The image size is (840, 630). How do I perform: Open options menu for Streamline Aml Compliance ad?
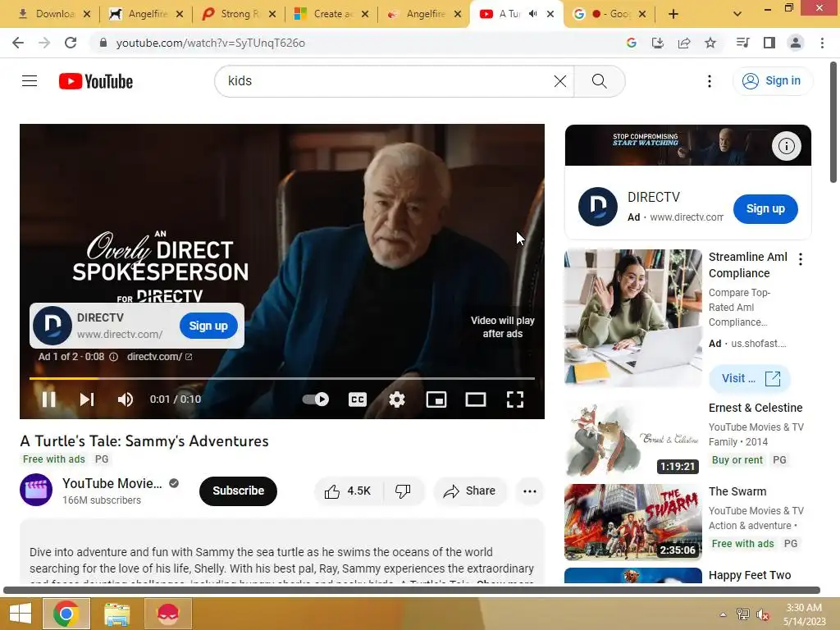pos(801,259)
